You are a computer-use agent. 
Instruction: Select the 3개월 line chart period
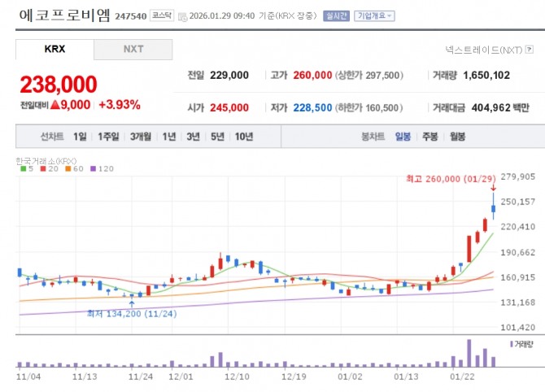tap(141, 137)
